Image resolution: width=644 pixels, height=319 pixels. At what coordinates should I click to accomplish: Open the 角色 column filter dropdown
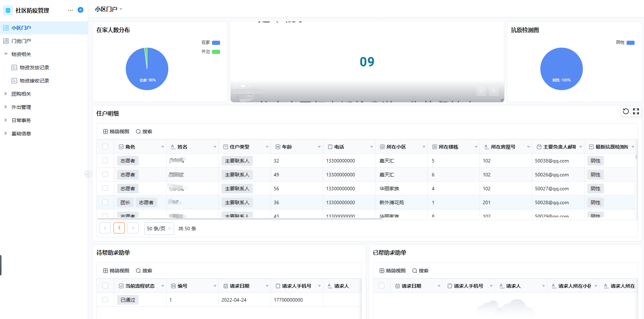(163, 146)
